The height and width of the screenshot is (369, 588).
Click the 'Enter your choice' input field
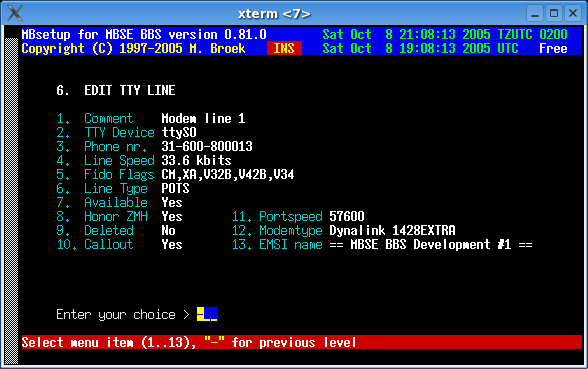207,314
